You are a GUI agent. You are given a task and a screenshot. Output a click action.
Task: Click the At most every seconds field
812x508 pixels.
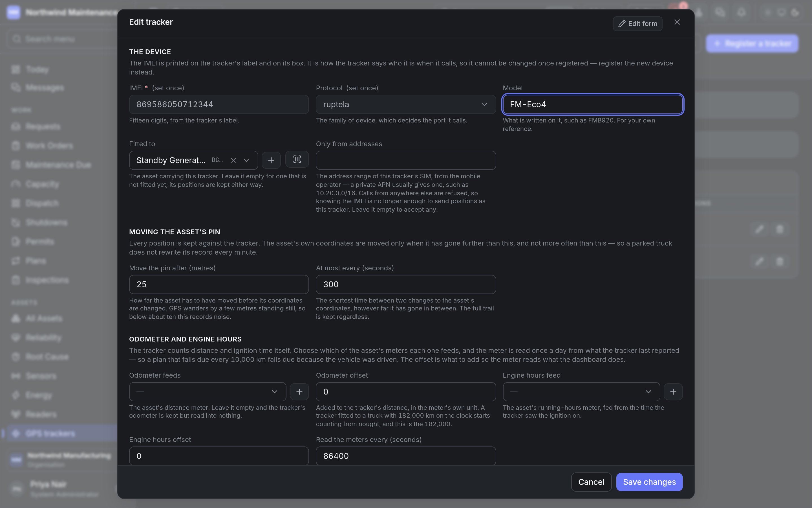pos(406,284)
